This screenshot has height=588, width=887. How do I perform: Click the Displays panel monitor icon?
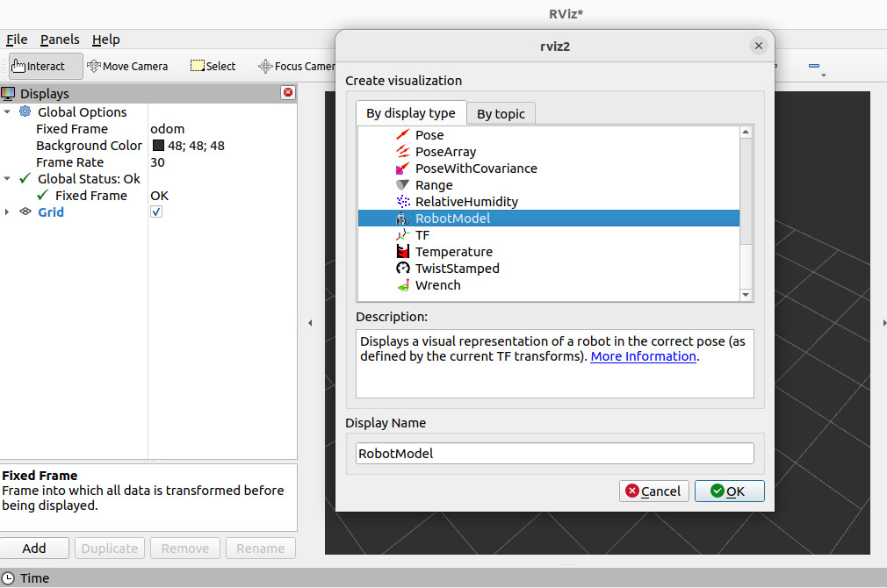8,93
